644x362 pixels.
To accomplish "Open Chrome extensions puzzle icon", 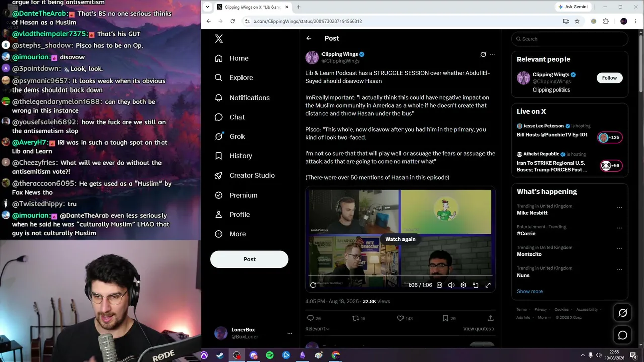I will pyautogui.click(x=606, y=21).
